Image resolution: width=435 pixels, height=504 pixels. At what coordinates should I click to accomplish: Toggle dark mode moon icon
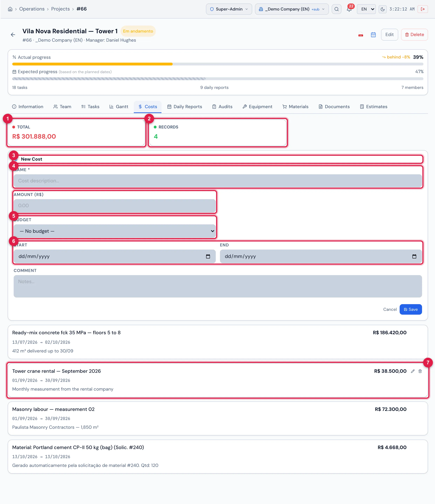382,9
